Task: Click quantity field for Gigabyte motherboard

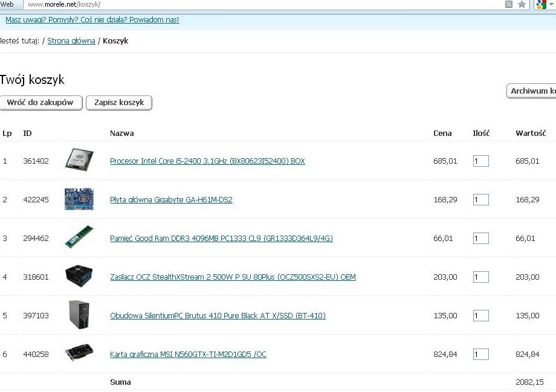Action: pyautogui.click(x=481, y=199)
